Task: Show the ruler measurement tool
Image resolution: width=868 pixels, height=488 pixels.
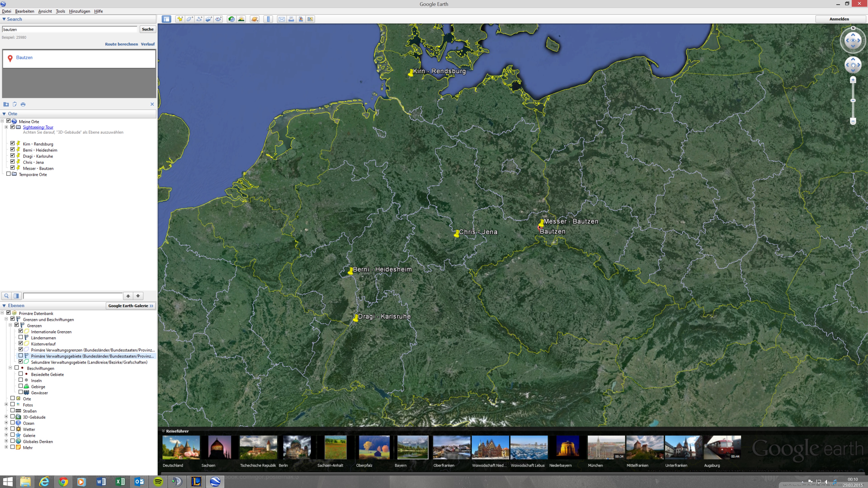Action: (x=268, y=19)
